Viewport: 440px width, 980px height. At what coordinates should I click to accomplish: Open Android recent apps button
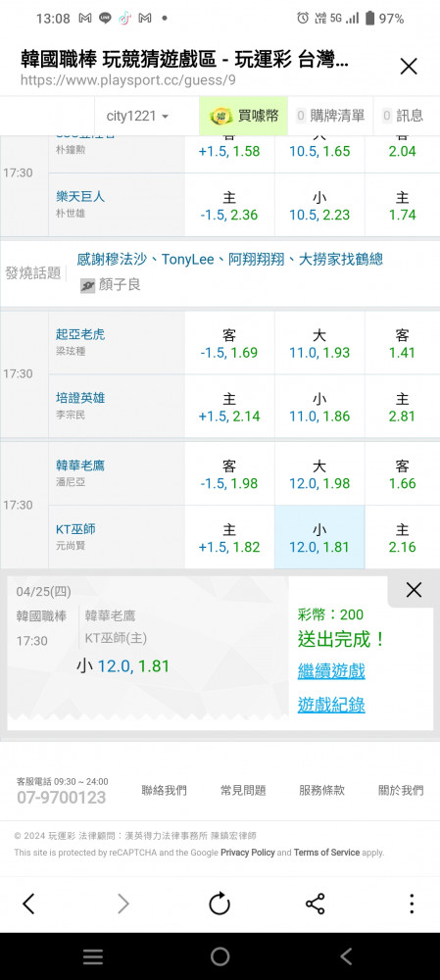(x=93, y=956)
